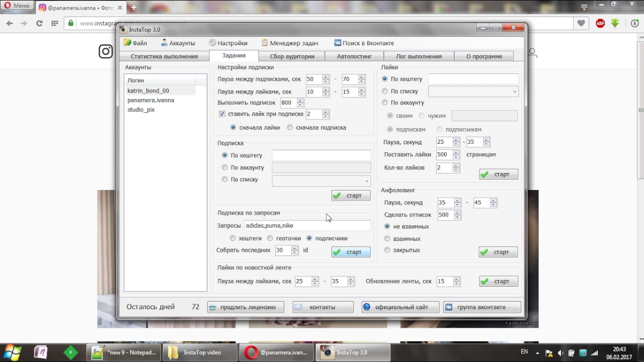Switch to О программе tab

[x=484, y=56]
